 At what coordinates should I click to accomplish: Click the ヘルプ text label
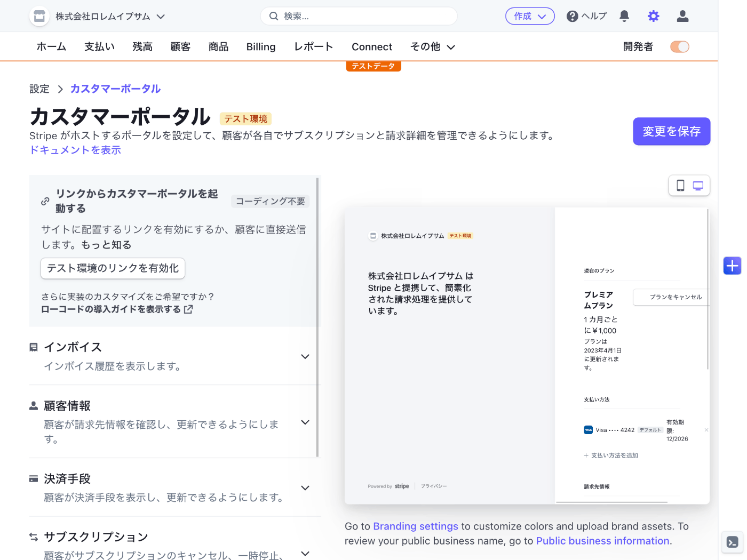tap(594, 16)
